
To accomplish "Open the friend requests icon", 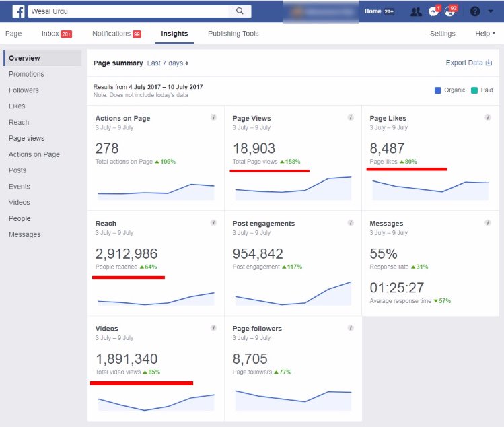I will coord(415,11).
